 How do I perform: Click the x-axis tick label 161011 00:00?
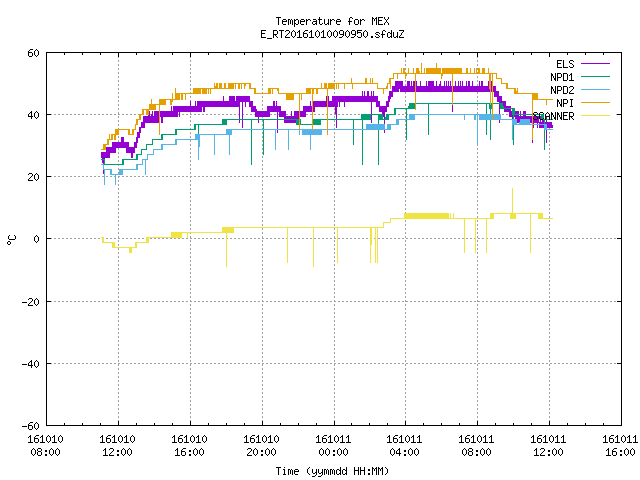click(x=333, y=446)
